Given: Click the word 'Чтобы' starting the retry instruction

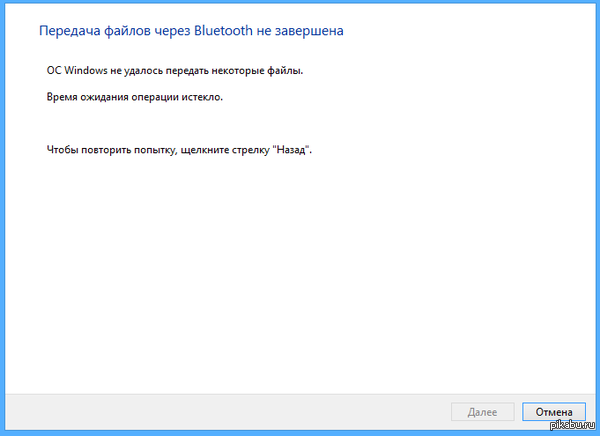Looking at the screenshot, I should pos(63,149).
